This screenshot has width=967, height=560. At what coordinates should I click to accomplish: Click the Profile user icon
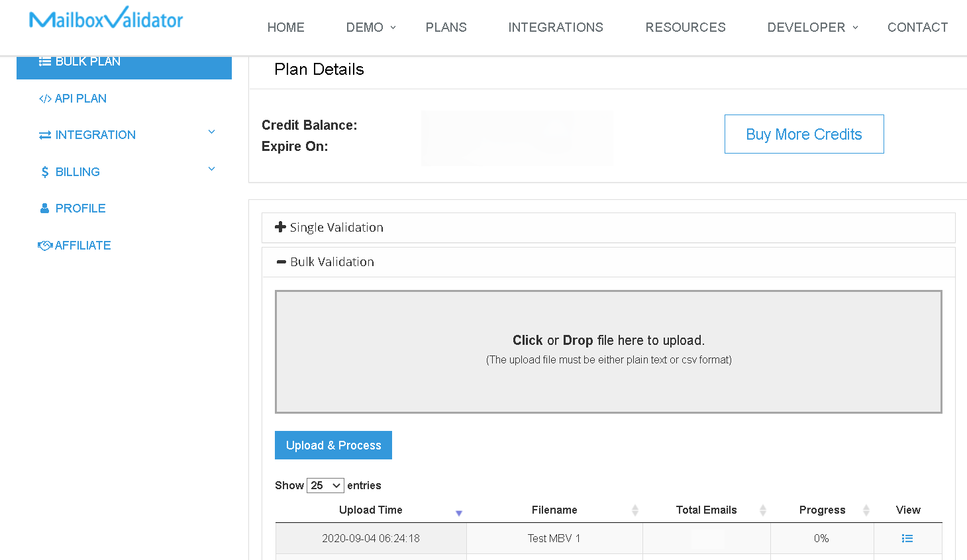pos(45,209)
